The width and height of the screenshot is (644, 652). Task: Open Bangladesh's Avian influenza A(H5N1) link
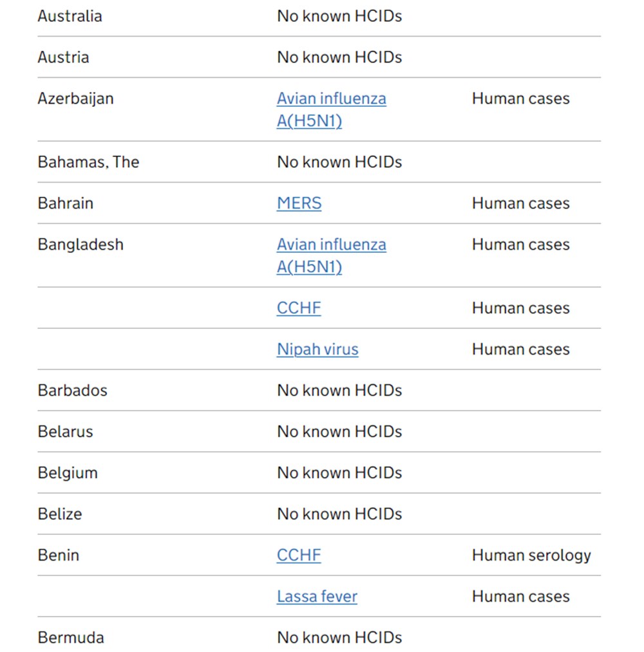(331, 245)
